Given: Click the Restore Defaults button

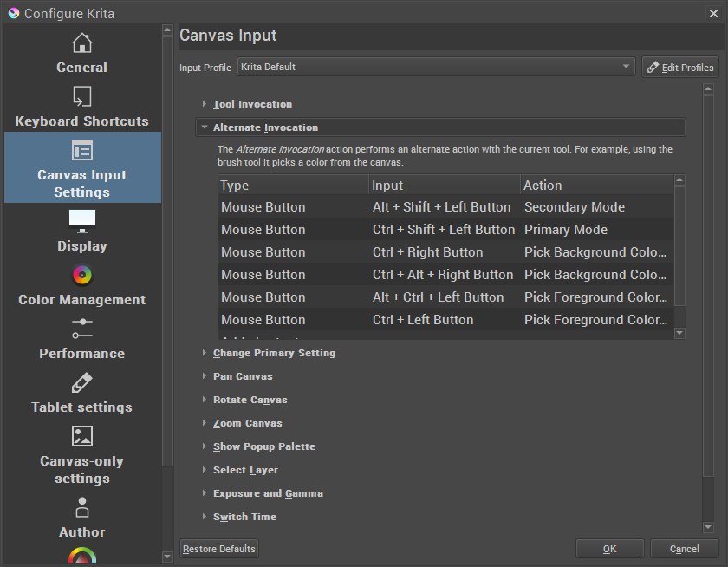Looking at the screenshot, I should click(x=219, y=549).
